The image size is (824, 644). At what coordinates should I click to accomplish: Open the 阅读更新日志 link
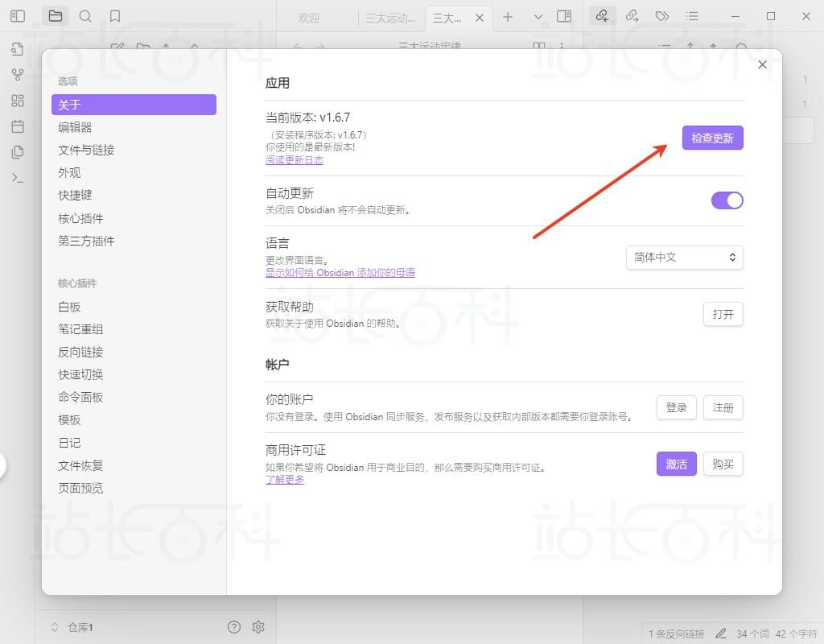(x=293, y=161)
